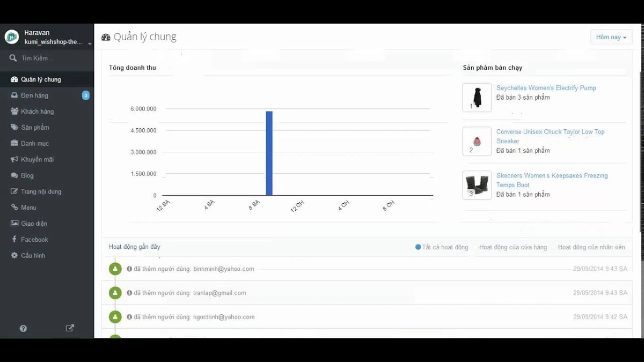Click the help question mark icon
This screenshot has width=644, height=362.
pos(23,328)
